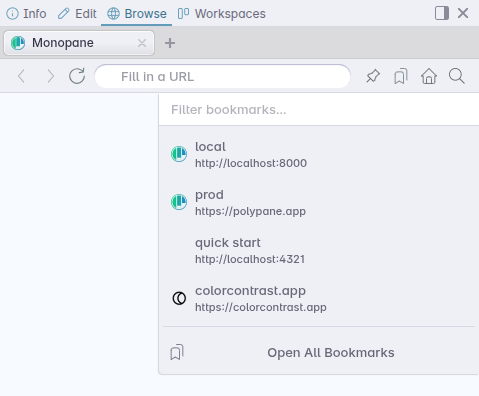The height and width of the screenshot is (396, 479).
Task: Click the https://colorcontrast.app URL text
Action: pos(261,307)
